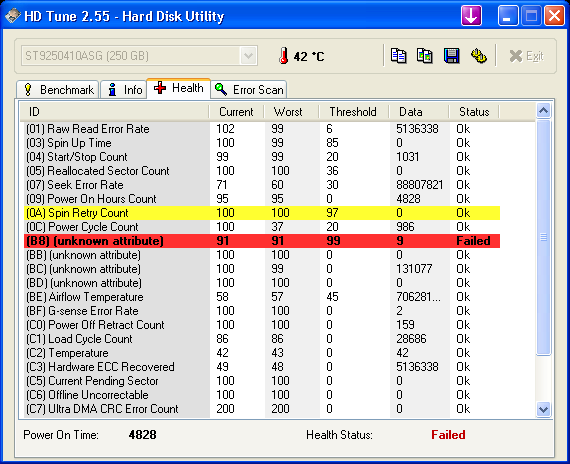Select the (C2) Temperature row
The width and height of the screenshot is (570, 464).
(x=262, y=353)
